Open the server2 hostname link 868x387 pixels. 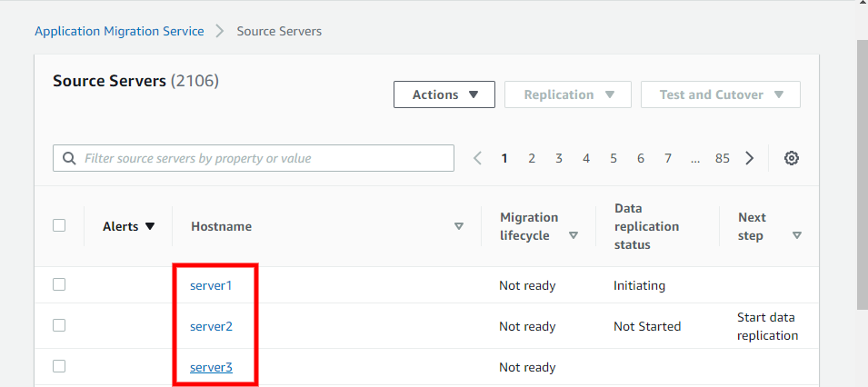coord(211,327)
